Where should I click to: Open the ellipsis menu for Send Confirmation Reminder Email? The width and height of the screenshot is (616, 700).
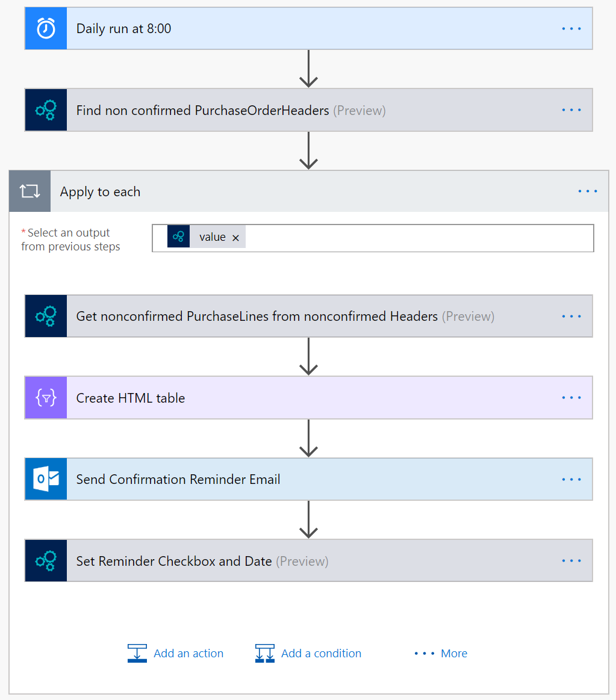coord(571,479)
